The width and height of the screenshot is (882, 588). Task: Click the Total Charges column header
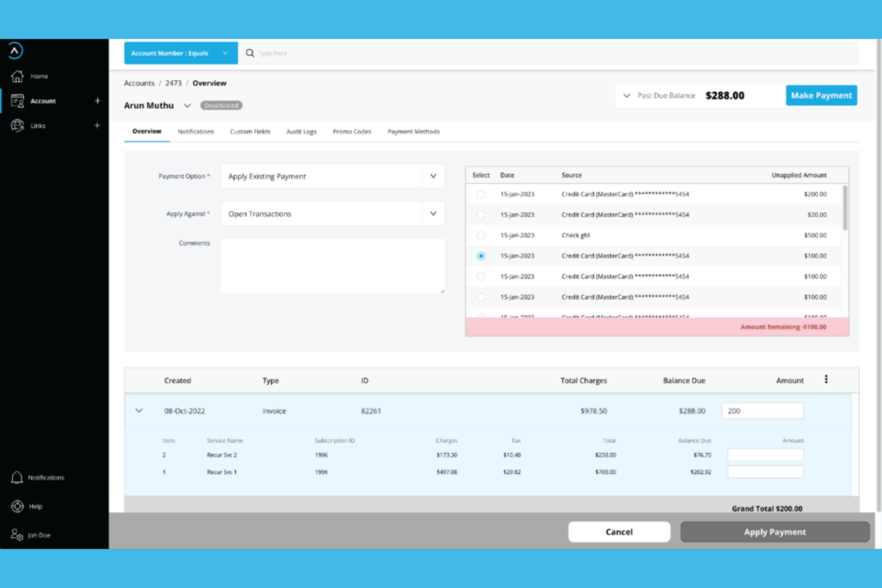point(583,381)
